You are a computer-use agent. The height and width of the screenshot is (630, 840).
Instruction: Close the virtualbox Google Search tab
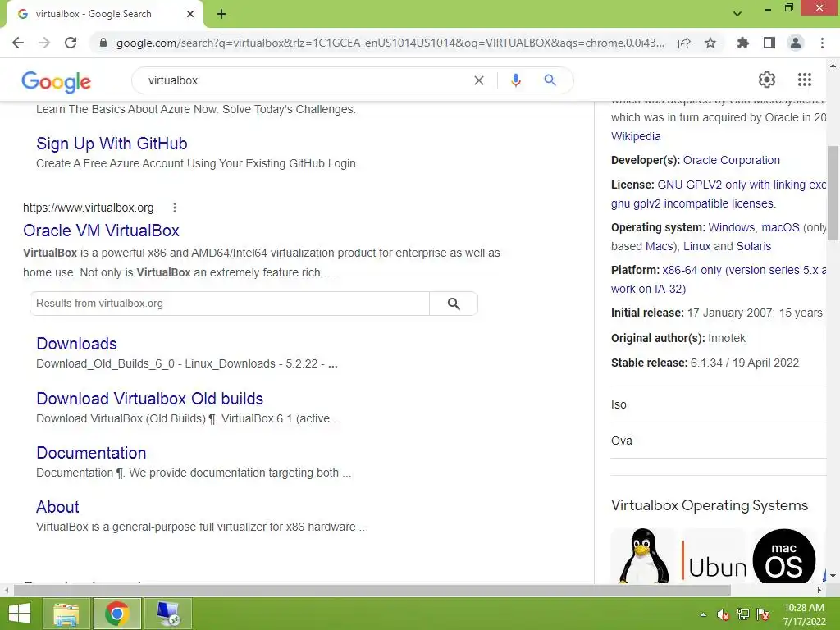point(190,14)
